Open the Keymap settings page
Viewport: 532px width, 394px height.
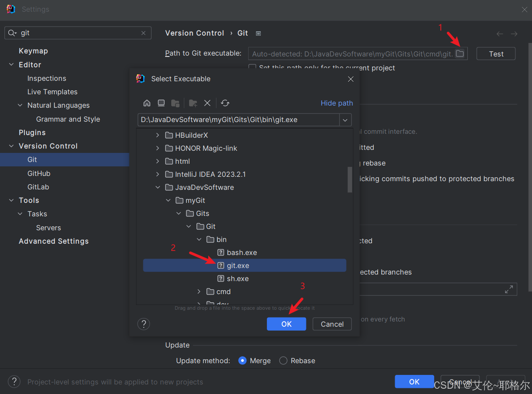click(x=33, y=51)
